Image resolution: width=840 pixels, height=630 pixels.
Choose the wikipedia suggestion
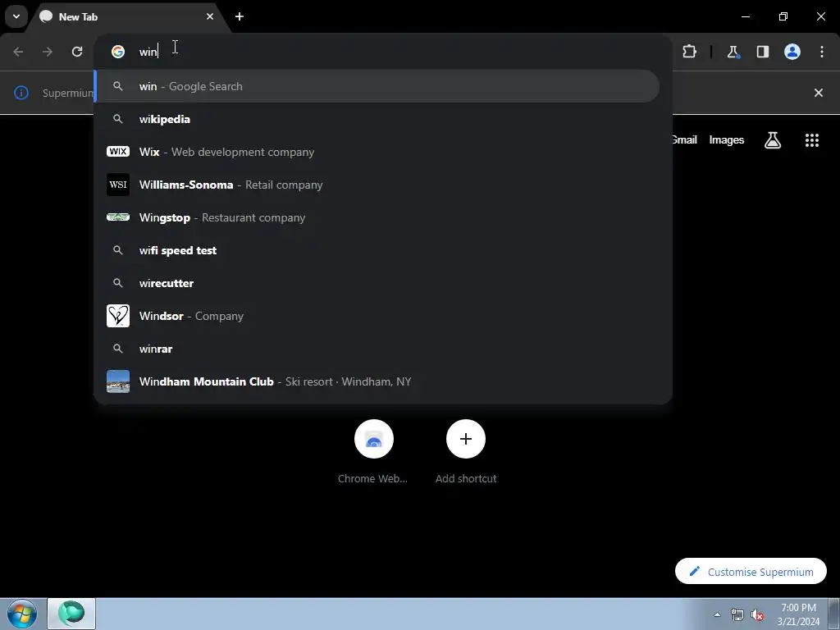tap(377, 119)
